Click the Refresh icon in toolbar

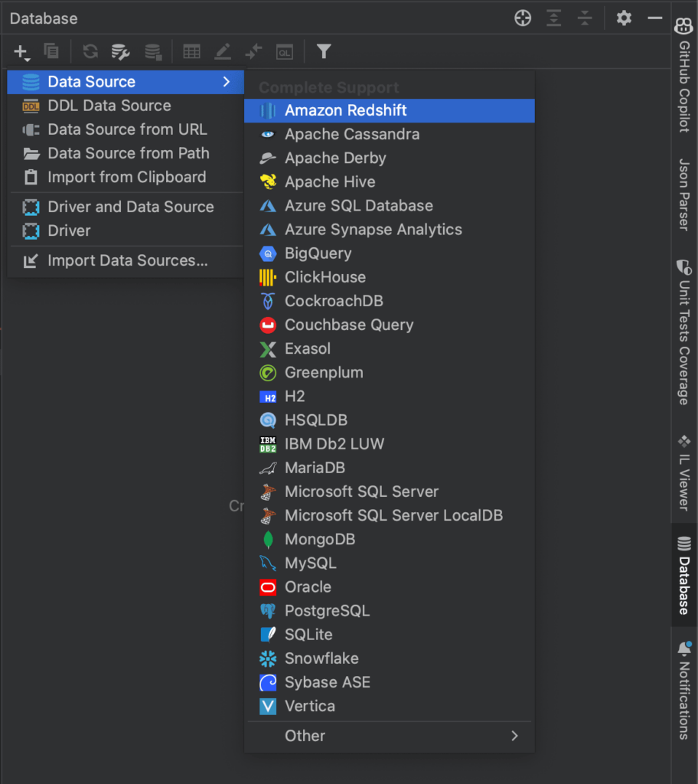coord(90,51)
